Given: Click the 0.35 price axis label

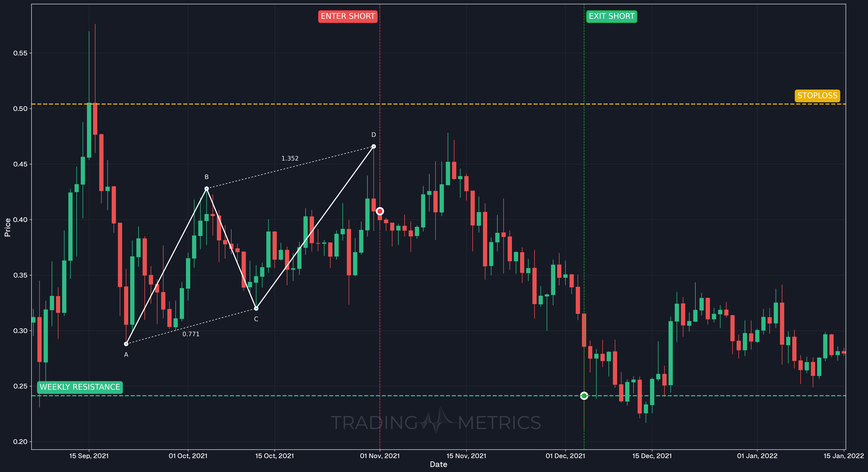Looking at the screenshot, I should 20,275.
